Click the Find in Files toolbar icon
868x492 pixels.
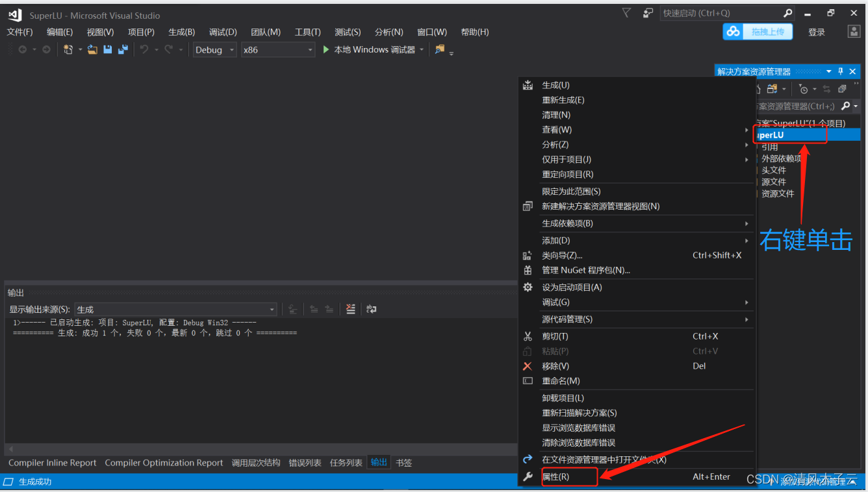pos(440,49)
